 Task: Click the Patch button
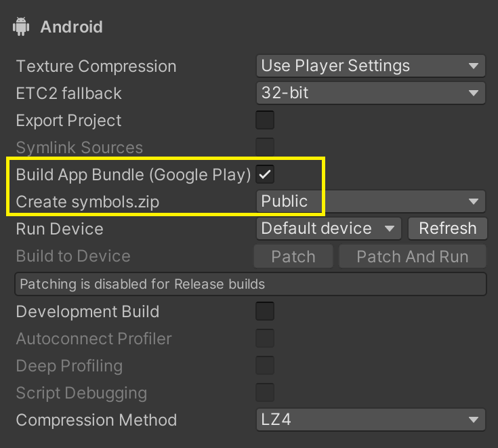(x=293, y=256)
